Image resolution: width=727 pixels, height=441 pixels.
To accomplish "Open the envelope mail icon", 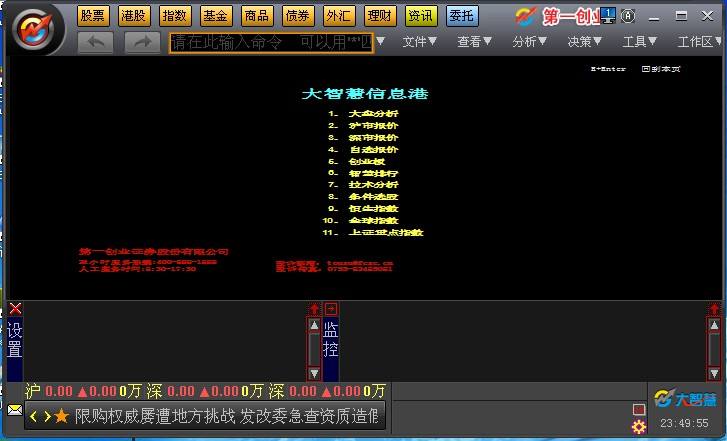I will pyautogui.click(x=15, y=410).
